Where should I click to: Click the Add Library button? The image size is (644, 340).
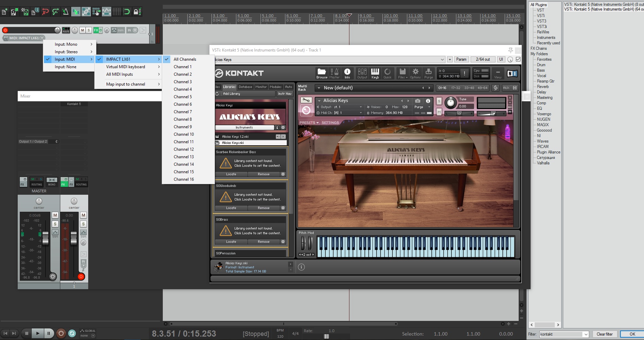pyautogui.click(x=232, y=94)
